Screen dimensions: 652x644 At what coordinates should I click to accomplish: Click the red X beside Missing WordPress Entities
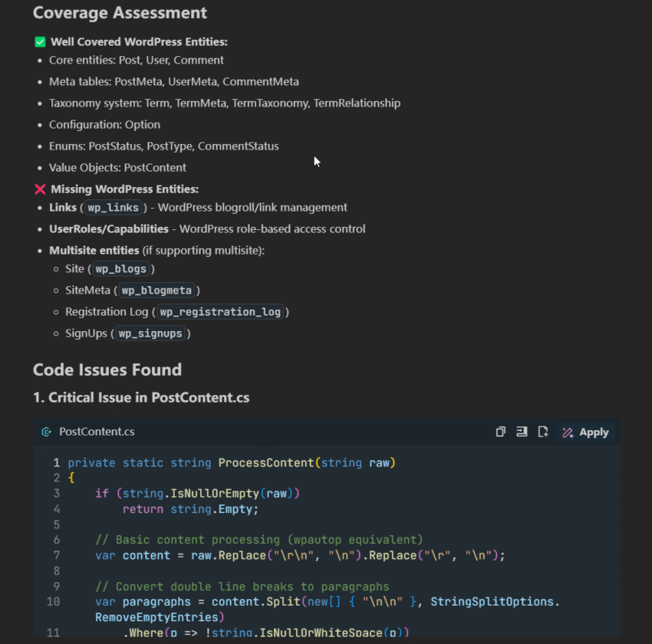point(40,189)
